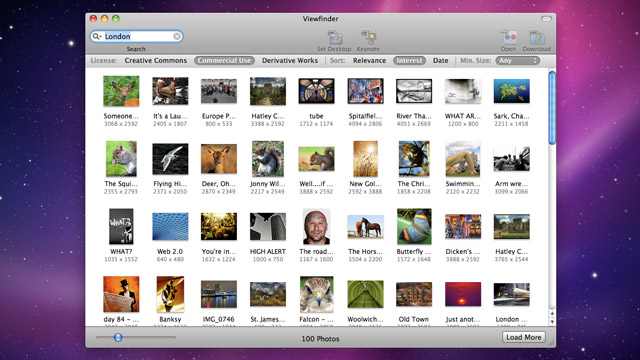Sort results by Date

tap(440, 60)
